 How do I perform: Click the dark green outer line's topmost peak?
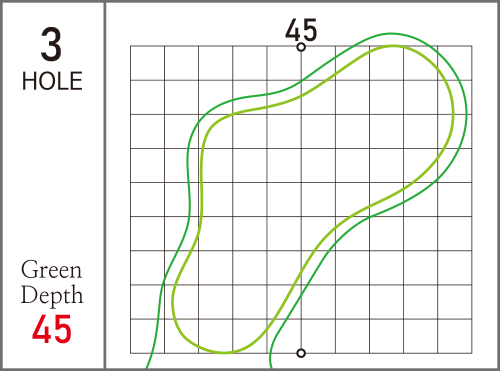pyautogui.click(x=391, y=34)
